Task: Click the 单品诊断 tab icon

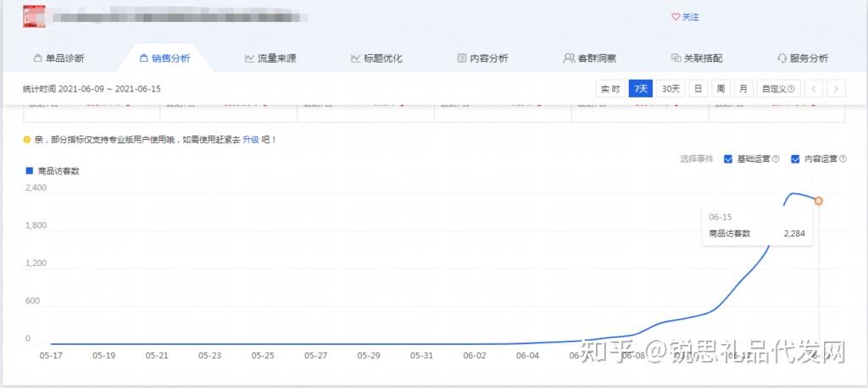Action: pos(37,58)
